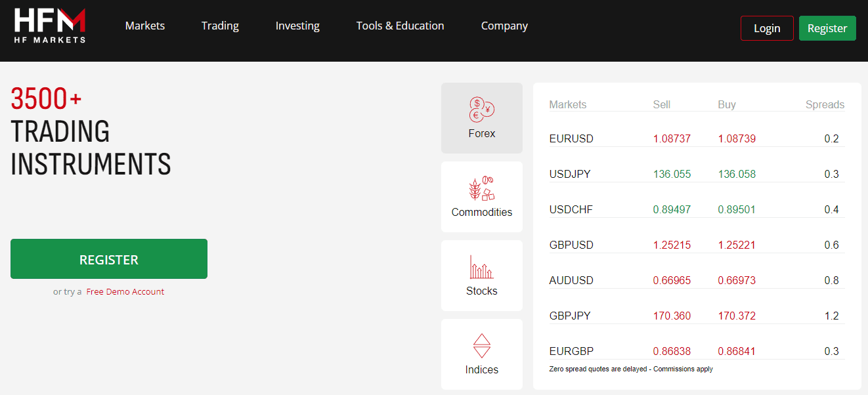Click GBPJPY sell price 170.360

tap(672, 316)
